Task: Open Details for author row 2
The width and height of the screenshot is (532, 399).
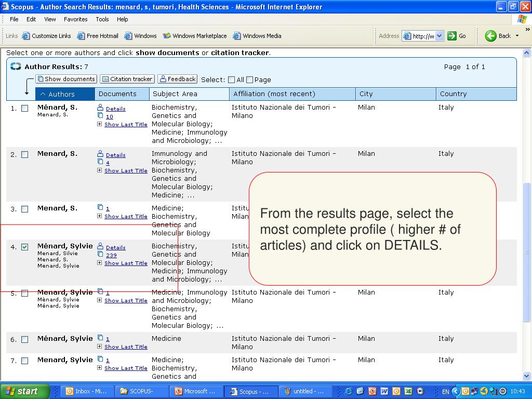Action: (x=116, y=155)
